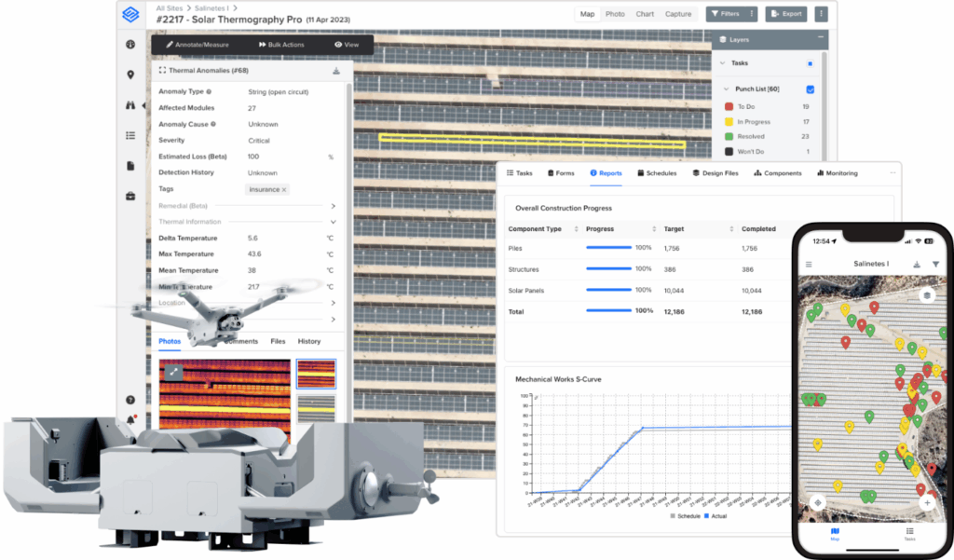Open the hamburger menu on the phone

[x=809, y=265]
